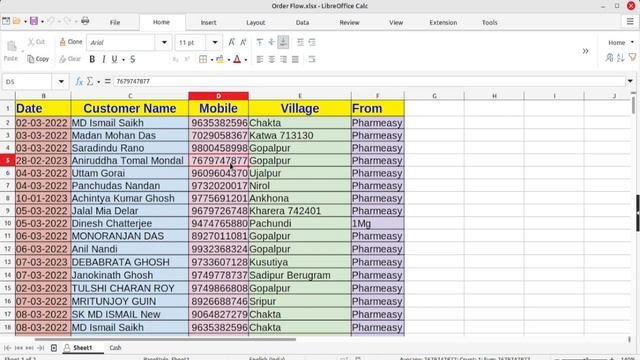Open Find and Replace icon
The width and height of the screenshot is (640, 360).
point(609,58)
